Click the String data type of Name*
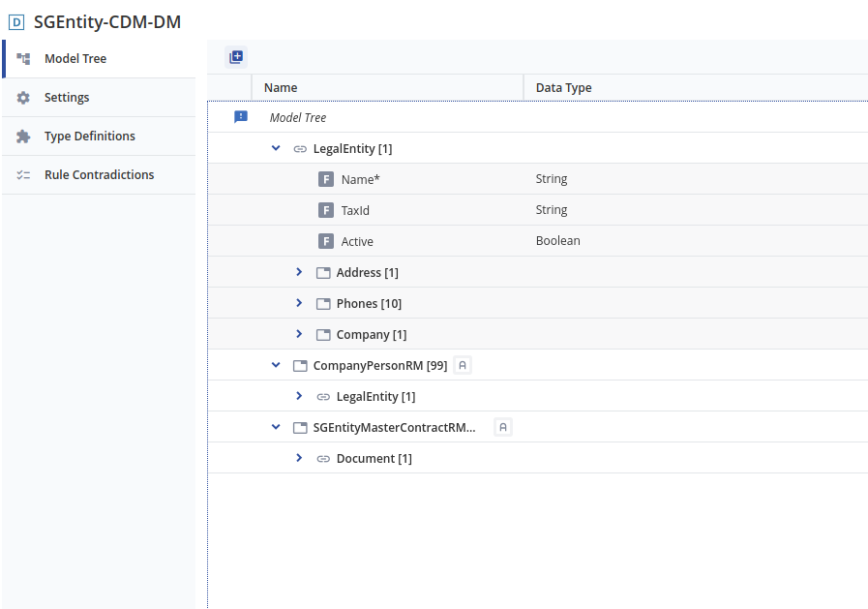The width and height of the screenshot is (868, 609). [552, 179]
